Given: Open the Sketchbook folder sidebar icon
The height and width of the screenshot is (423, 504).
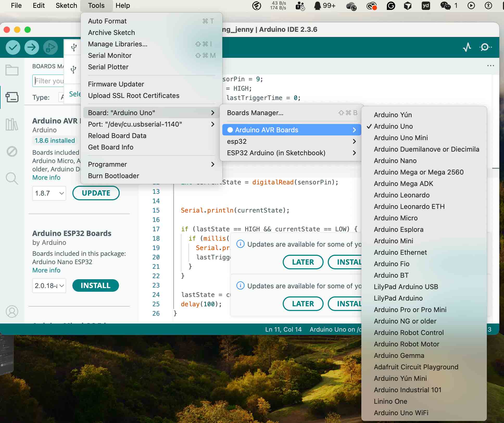Looking at the screenshot, I should coord(12,70).
